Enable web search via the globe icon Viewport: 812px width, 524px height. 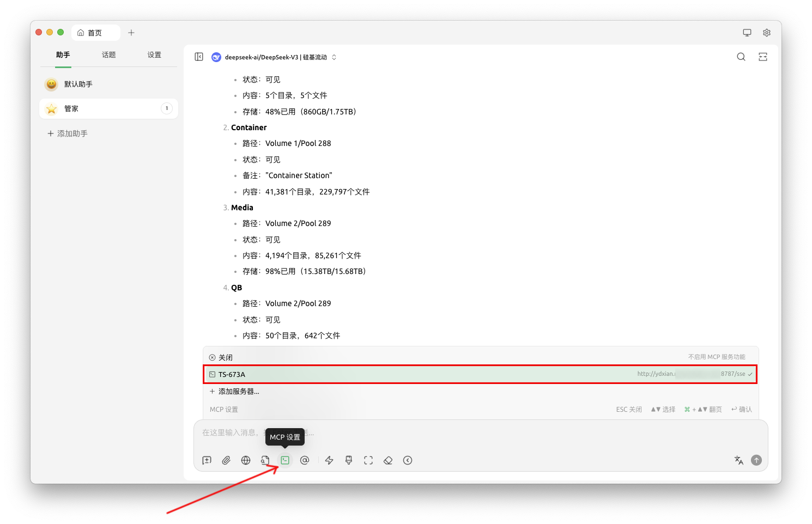point(246,460)
